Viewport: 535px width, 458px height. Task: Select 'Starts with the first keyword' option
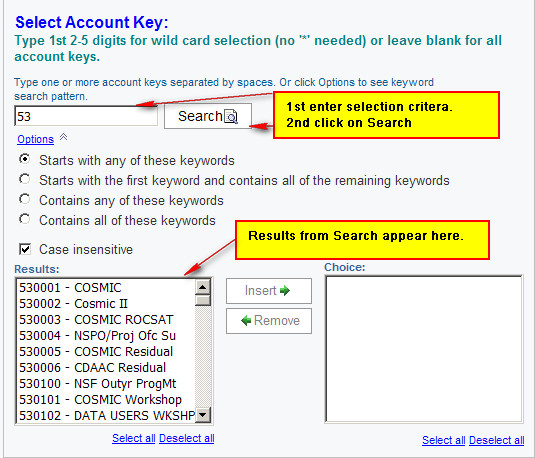25,179
